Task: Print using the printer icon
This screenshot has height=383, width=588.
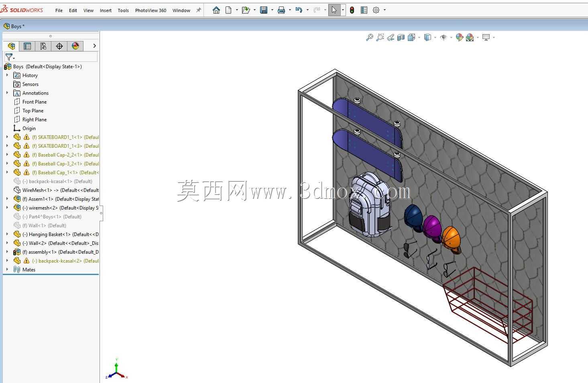Action: pyautogui.click(x=281, y=10)
